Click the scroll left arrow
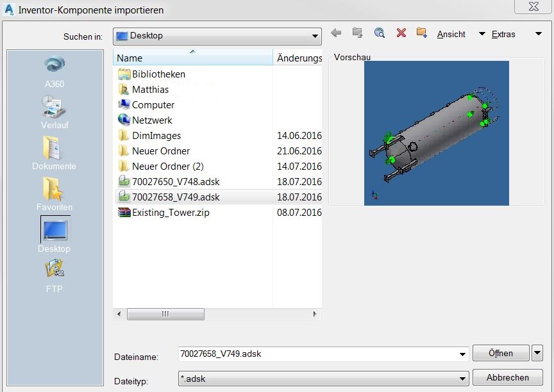554x392 pixels. 119,314
